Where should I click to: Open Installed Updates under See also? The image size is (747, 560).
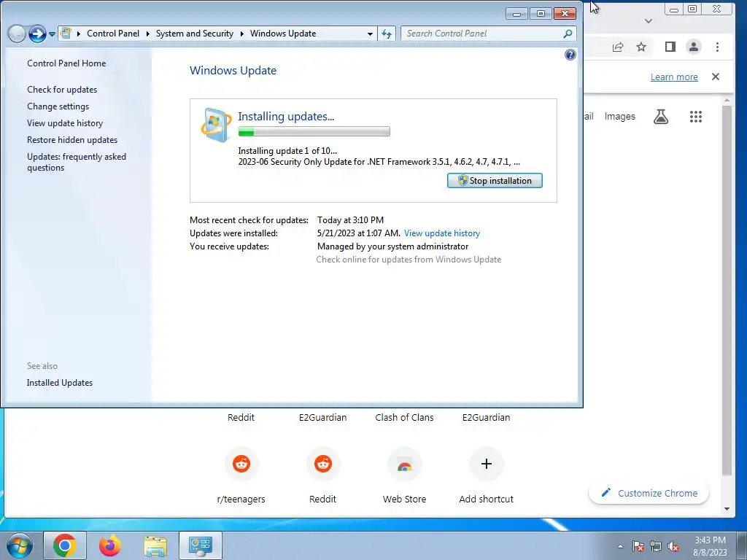pos(60,383)
